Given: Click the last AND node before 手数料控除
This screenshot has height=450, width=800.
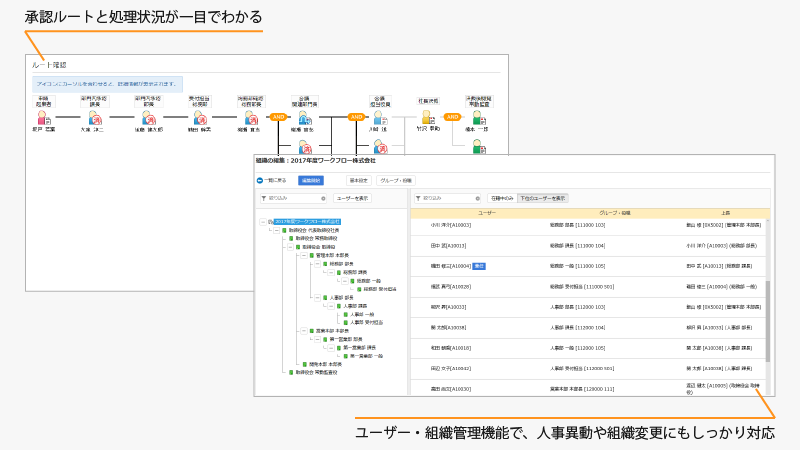Looking at the screenshot, I should coord(452,117).
